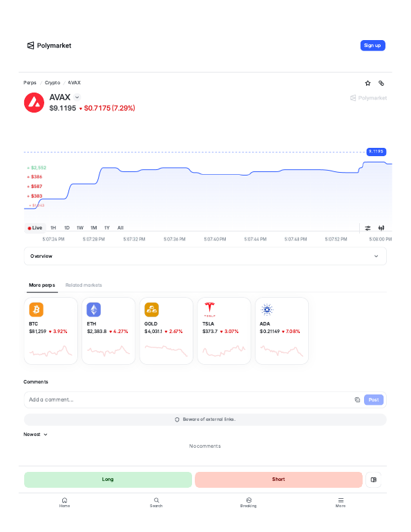Viewport: 411px width, 532px height.
Task: Click the ETH 4.27% change text
Action: coord(119,332)
